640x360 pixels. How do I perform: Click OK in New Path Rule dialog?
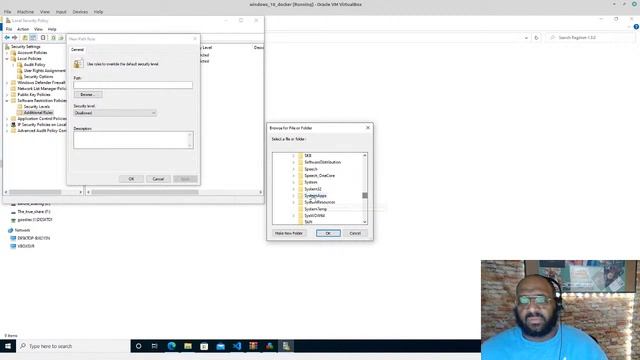[131, 179]
